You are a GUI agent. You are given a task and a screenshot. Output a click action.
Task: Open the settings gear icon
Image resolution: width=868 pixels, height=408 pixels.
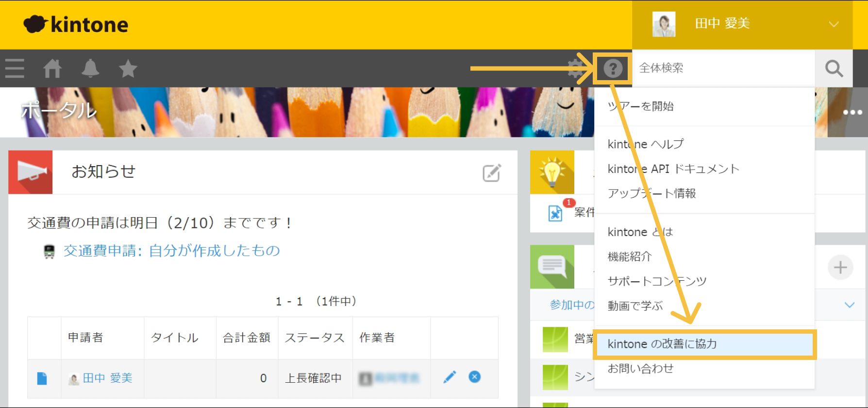[576, 68]
